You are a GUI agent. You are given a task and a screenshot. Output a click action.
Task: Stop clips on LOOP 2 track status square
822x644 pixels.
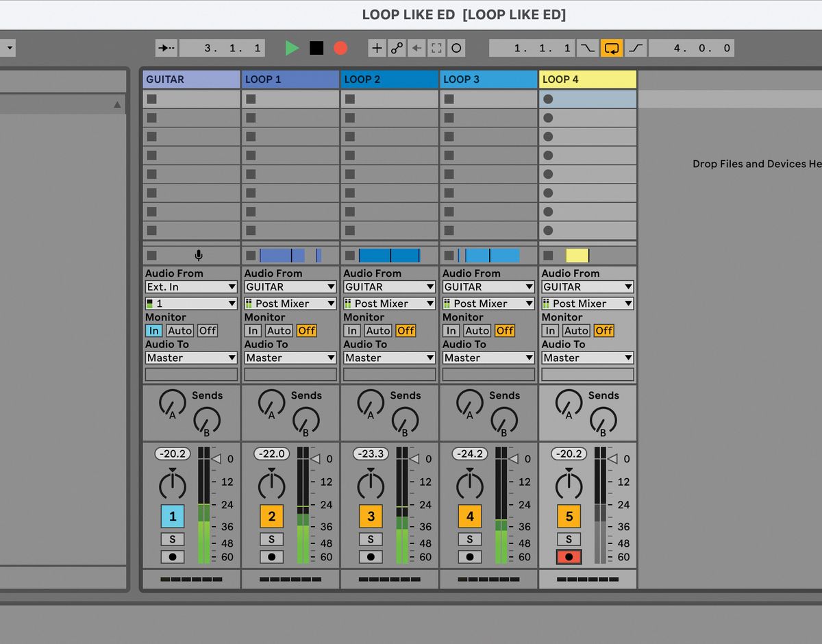[350, 256]
